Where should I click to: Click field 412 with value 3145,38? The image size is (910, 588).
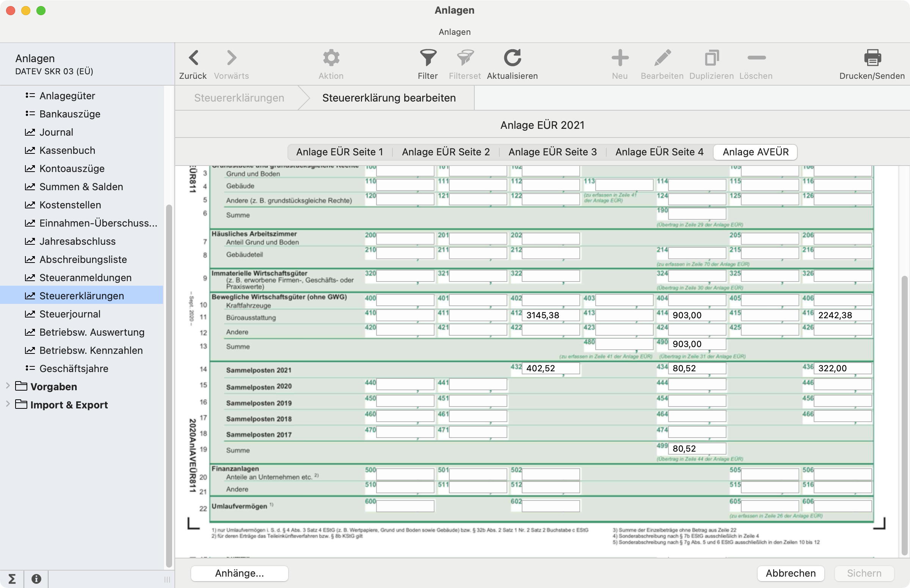point(551,315)
